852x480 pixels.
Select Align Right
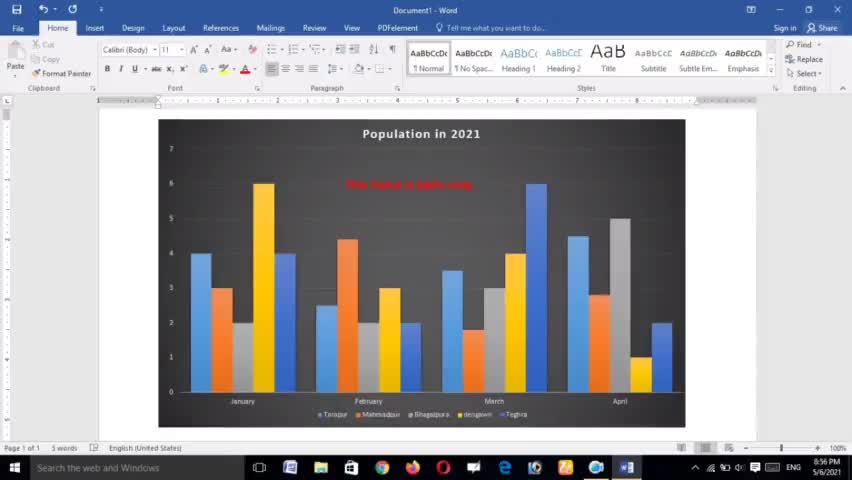(x=299, y=69)
